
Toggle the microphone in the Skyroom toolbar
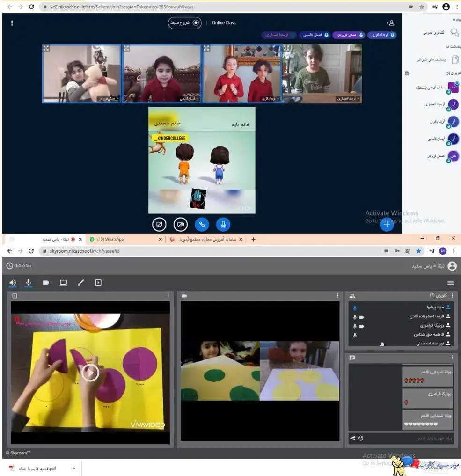tap(29, 283)
